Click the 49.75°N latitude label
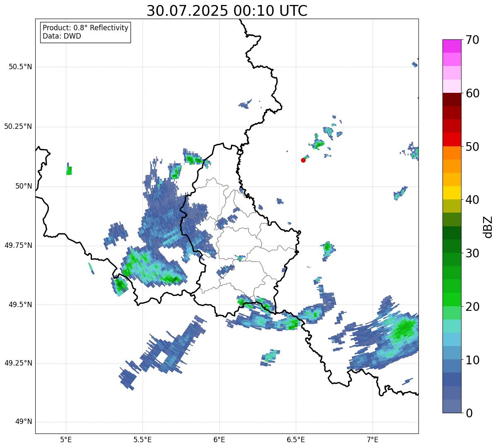The image size is (498, 448). coord(18,245)
